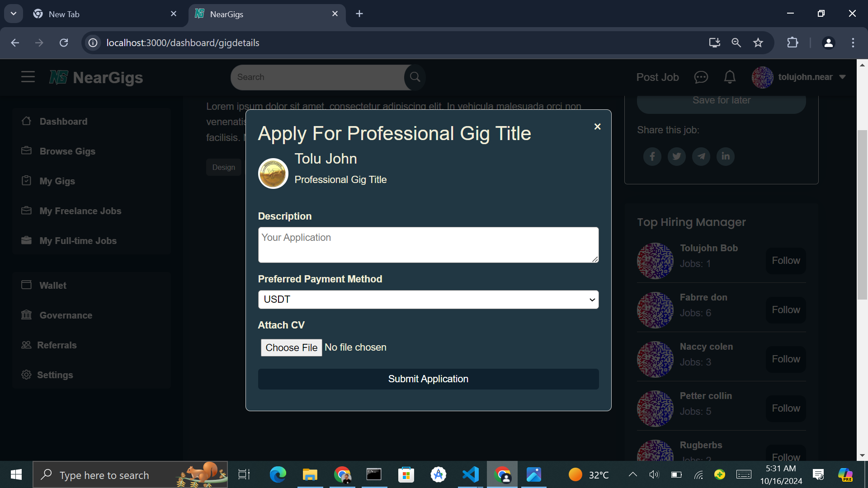868x488 pixels.
Task: Open the messages chat icon
Action: coord(701,77)
